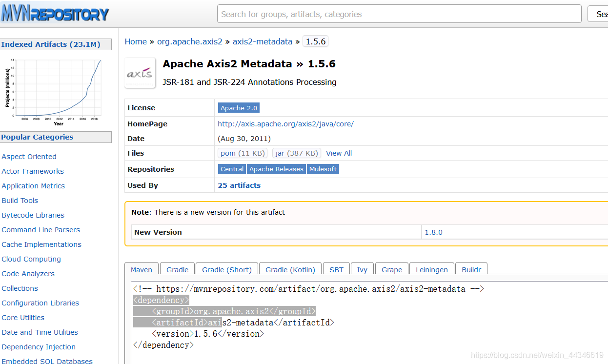
Task: Open org.apache.axis2 breadcrumb link
Action: (190, 41)
